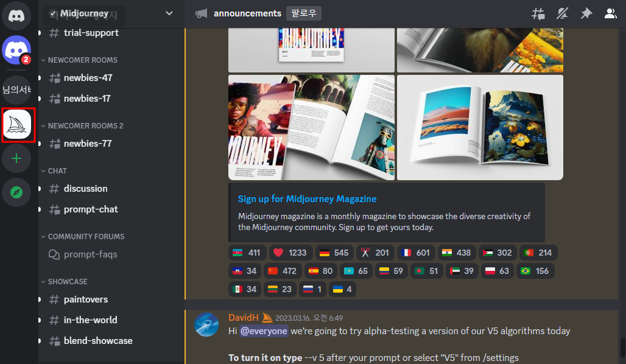Image resolution: width=626 pixels, height=364 pixels.
Task: Open the Discord server with 2 notifications
Action: pyautogui.click(x=16, y=50)
